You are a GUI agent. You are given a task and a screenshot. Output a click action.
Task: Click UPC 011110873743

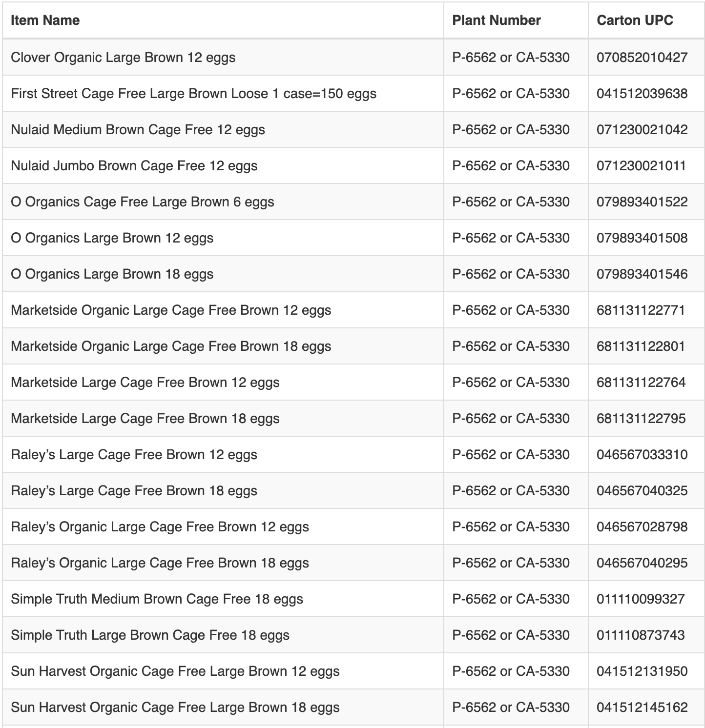641,635
